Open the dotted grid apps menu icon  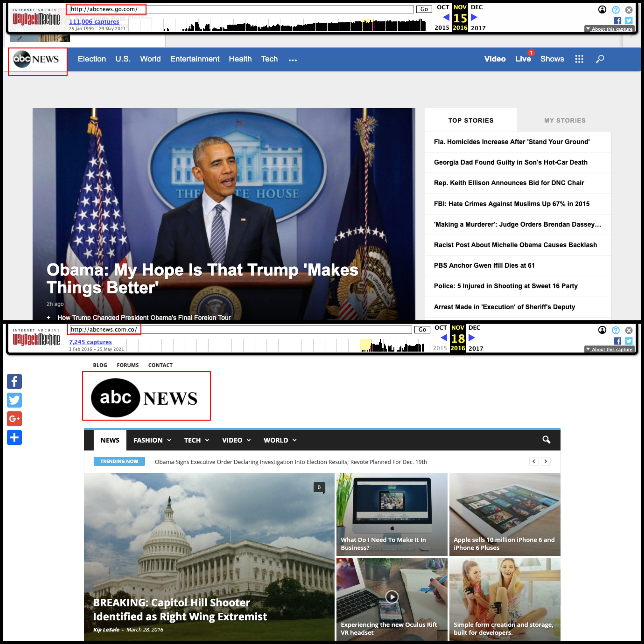pyautogui.click(x=579, y=59)
